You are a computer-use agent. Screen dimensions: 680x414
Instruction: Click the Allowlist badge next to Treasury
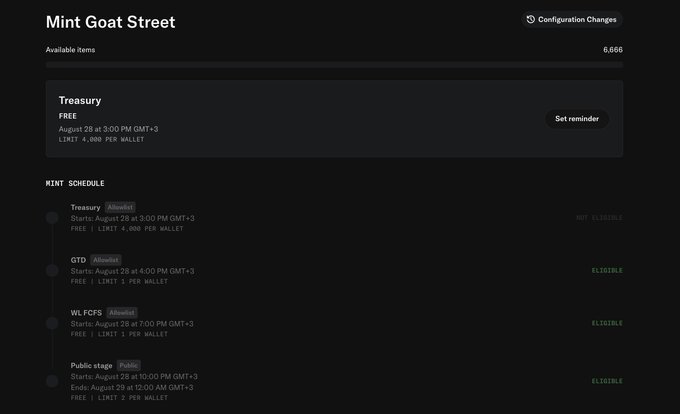(x=120, y=207)
